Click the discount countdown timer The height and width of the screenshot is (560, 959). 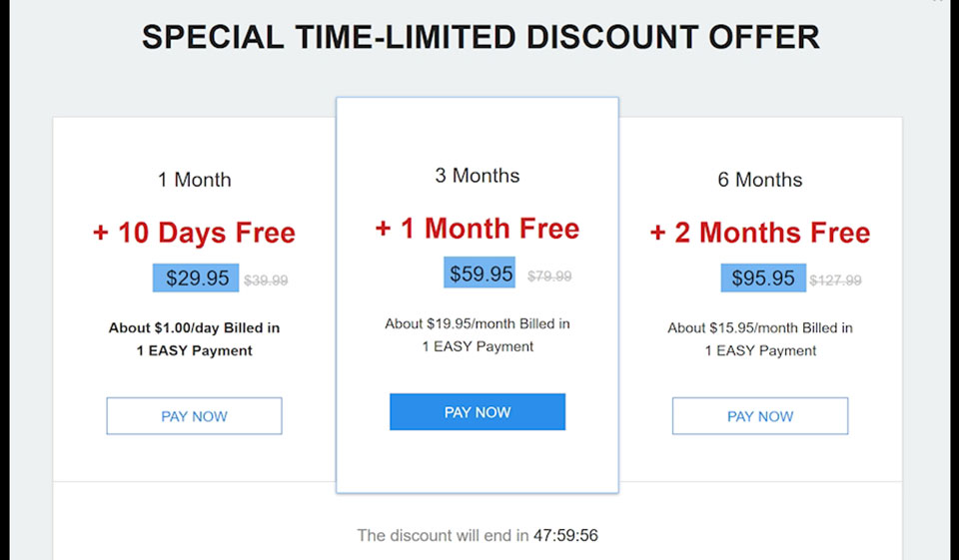tap(565, 536)
